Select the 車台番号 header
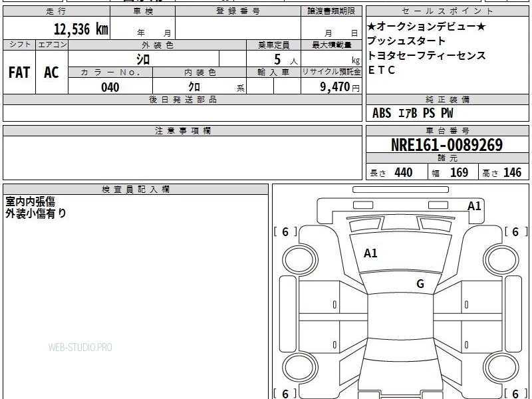532x399 pixels. 447,130
